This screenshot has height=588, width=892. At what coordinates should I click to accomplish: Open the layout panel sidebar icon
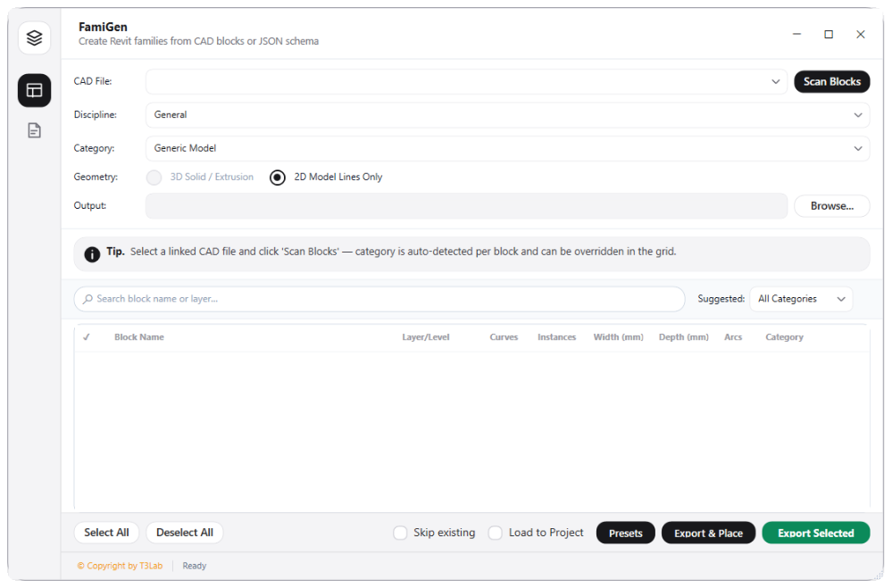point(34,90)
